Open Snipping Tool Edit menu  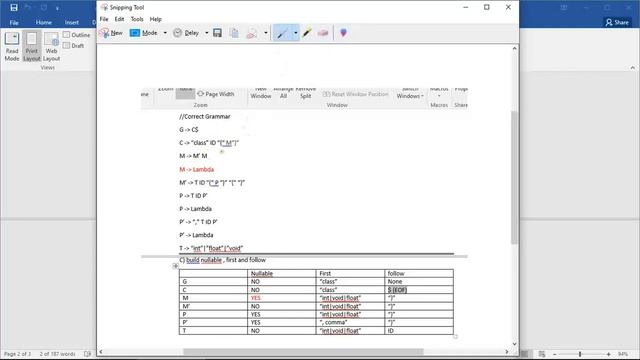[x=119, y=19]
